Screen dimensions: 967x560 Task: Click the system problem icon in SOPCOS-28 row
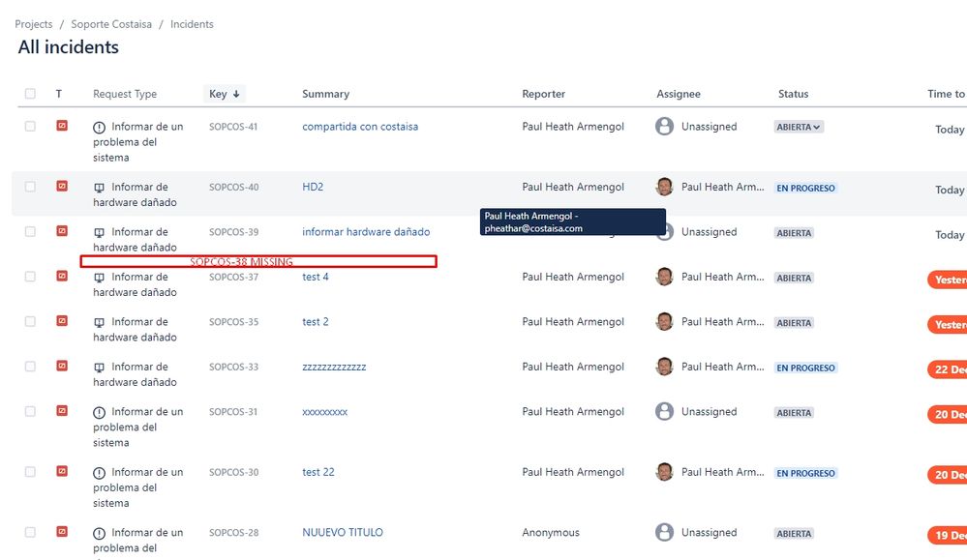99,534
